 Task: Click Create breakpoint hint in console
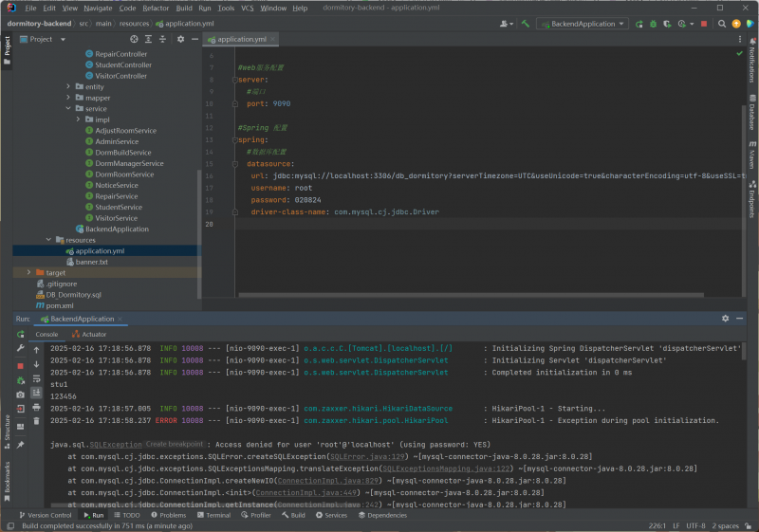(x=175, y=444)
